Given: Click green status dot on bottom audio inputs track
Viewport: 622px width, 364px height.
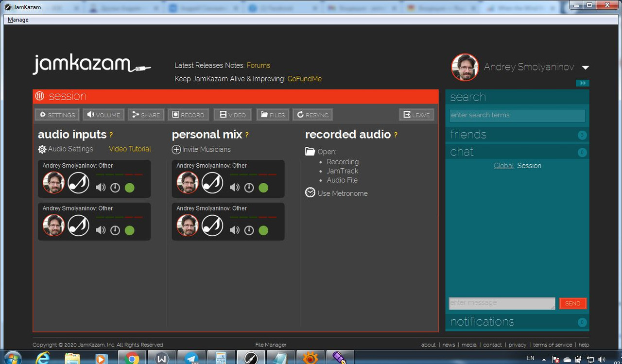Looking at the screenshot, I should (x=129, y=230).
